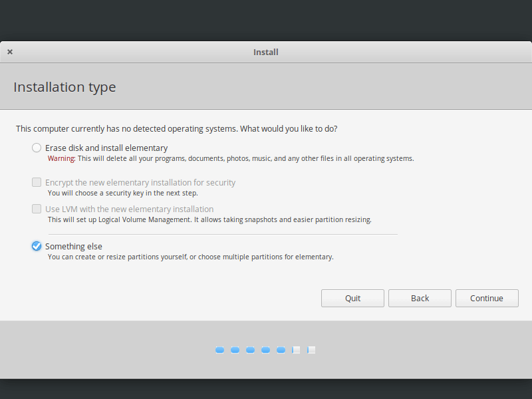Select the Something else radio button
This screenshot has height=399, width=532.
tap(37, 246)
